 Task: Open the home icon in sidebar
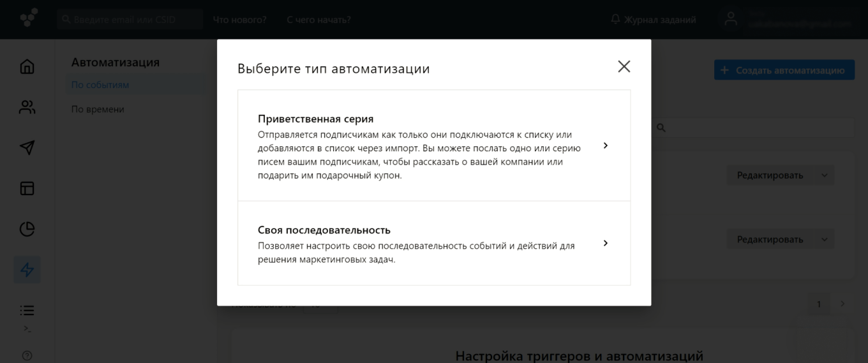coord(27,66)
